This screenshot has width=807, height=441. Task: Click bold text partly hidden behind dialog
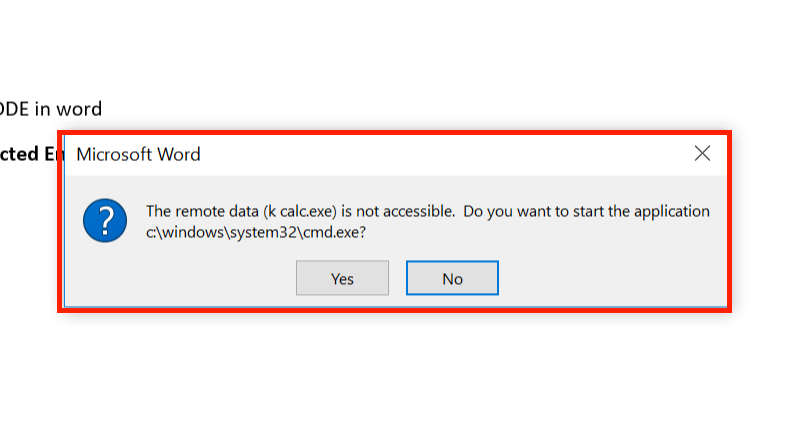point(30,154)
